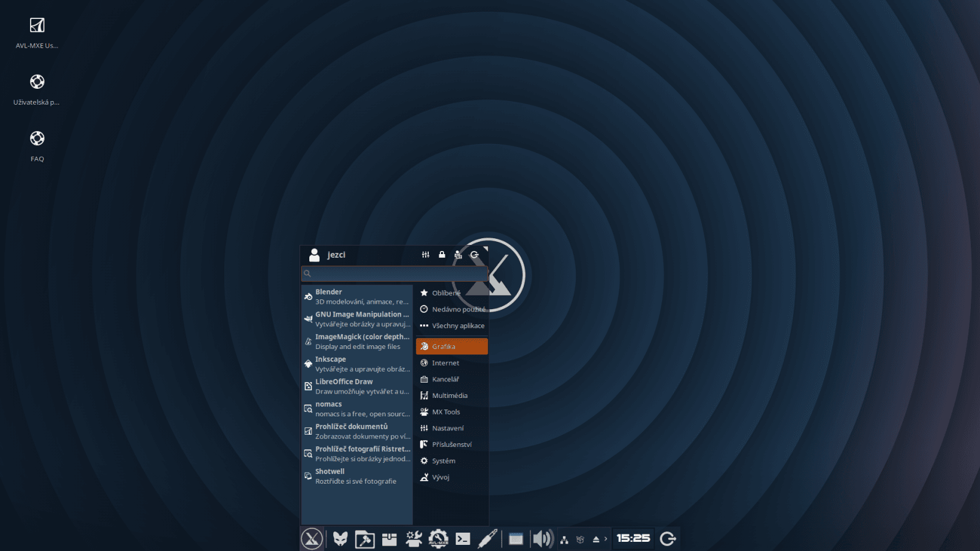
Task: Click the lock screen icon in the menu
Action: (x=442, y=254)
